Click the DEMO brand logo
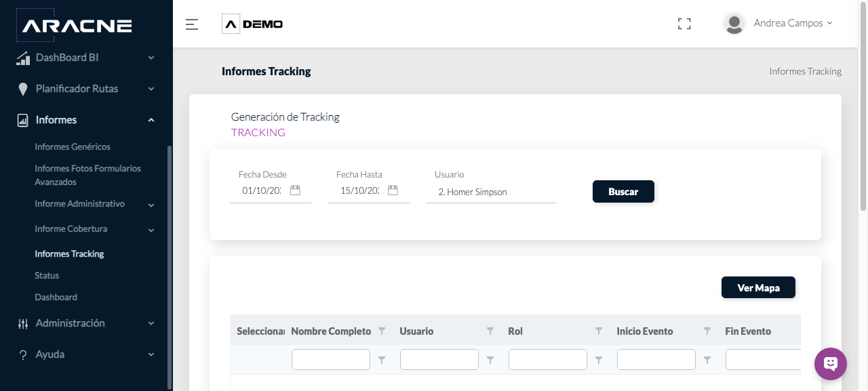 pos(252,24)
